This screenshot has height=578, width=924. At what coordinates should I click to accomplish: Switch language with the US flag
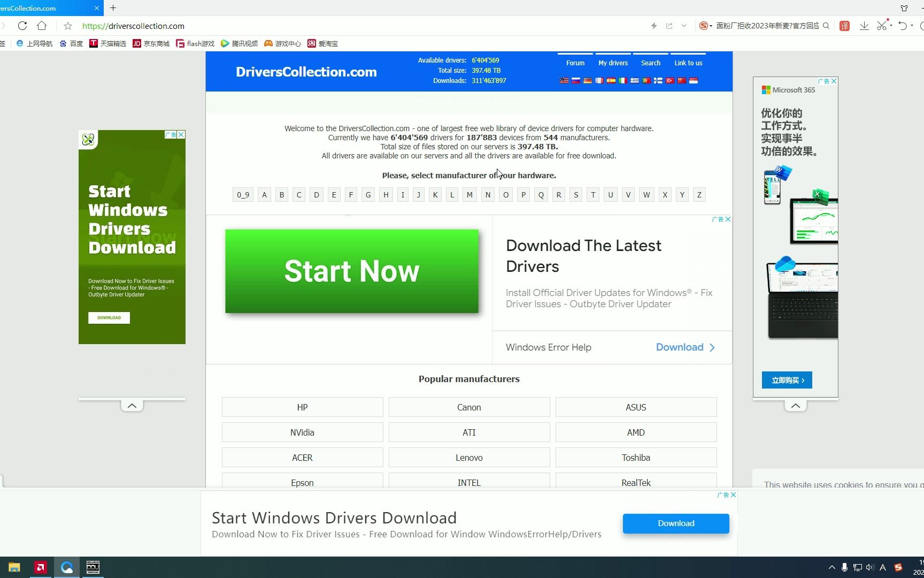click(x=564, y=81)
